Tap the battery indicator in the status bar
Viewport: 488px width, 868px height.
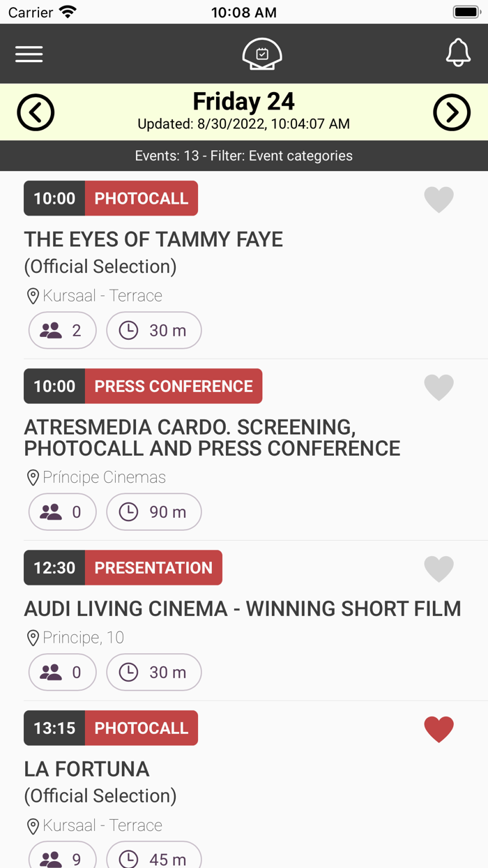(x=465, y=11)
